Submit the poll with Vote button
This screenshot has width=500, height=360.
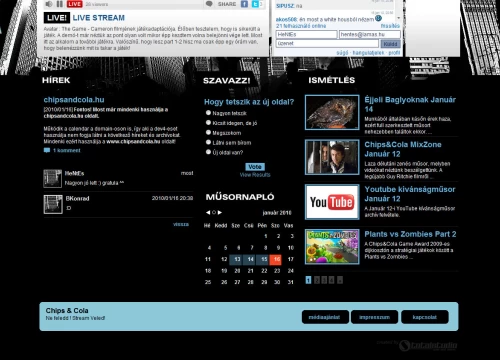(255, 167)
